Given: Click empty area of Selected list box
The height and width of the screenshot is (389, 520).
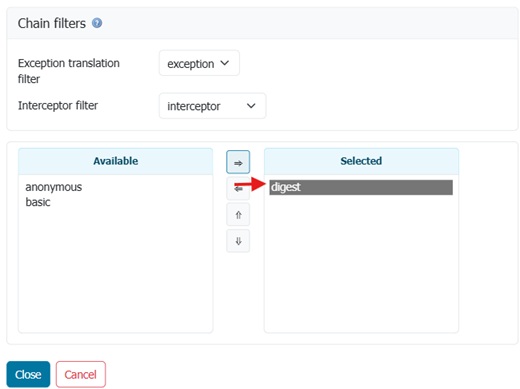Looking at the screenshot, I should click(x=361, y=263).
